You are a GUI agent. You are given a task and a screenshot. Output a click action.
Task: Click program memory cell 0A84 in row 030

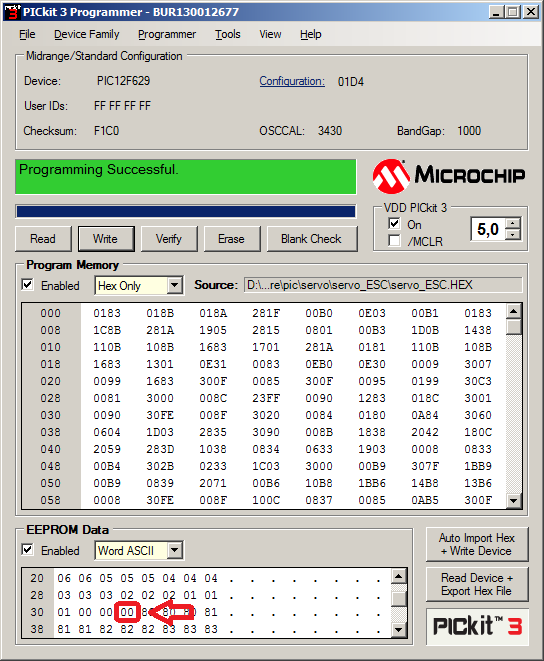(425, 415)
